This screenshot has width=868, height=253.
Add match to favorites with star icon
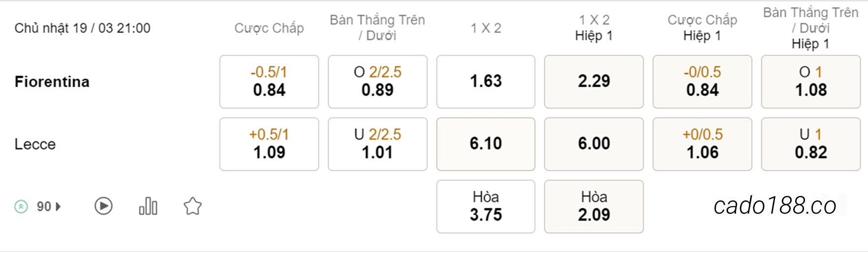point(192,206)
